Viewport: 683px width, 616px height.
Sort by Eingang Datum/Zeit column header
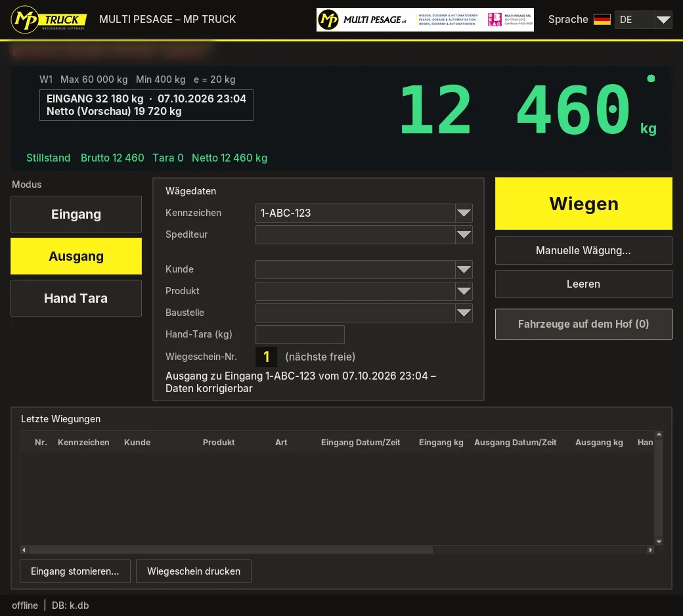(361, 442)
